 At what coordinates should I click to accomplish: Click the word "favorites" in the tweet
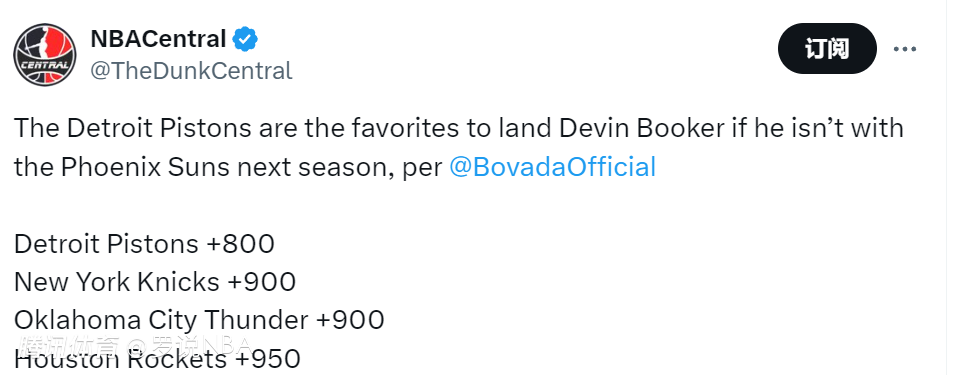(x=405, y=128)
